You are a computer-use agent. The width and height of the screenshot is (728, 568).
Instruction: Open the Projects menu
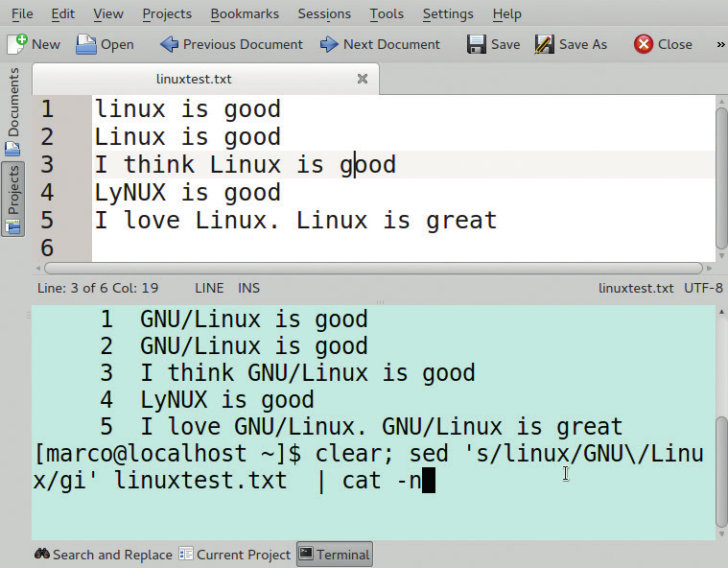[167, 14]
